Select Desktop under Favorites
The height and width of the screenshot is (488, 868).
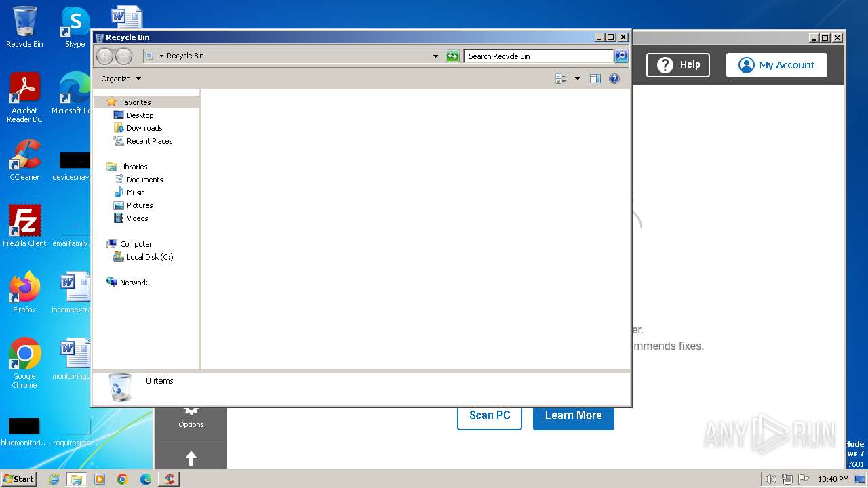click(140, 115)
